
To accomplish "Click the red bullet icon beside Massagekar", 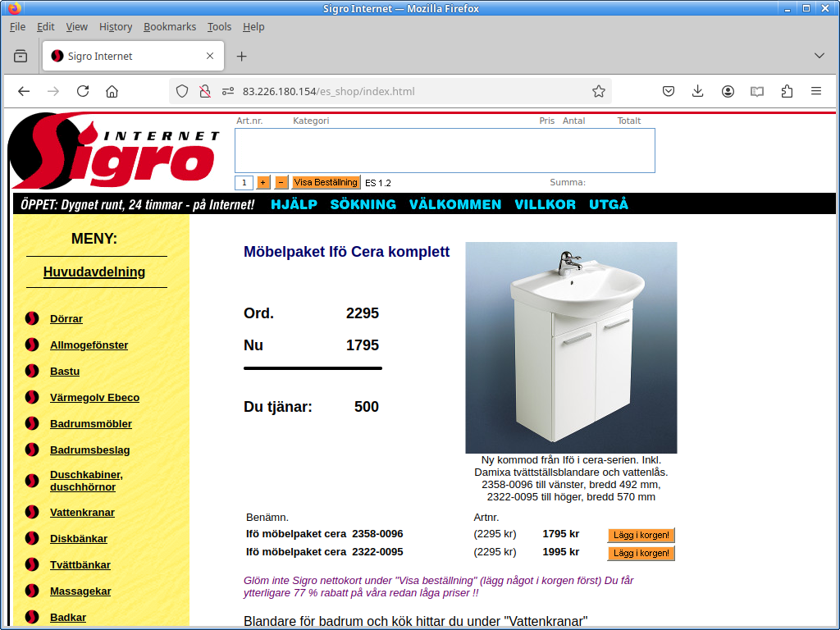I will click(x=32, y=591).
